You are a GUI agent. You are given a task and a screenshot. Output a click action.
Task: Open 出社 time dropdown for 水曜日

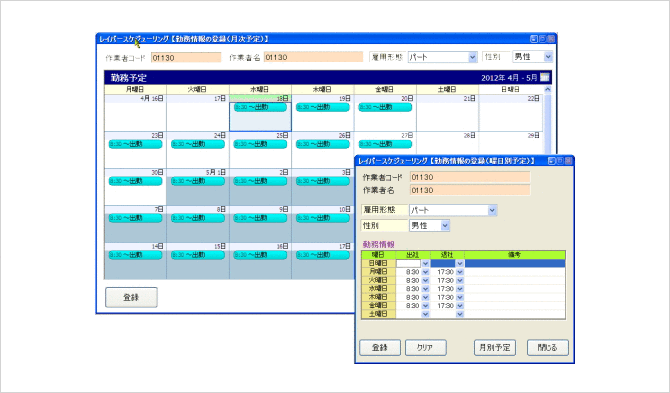point(425,289)
